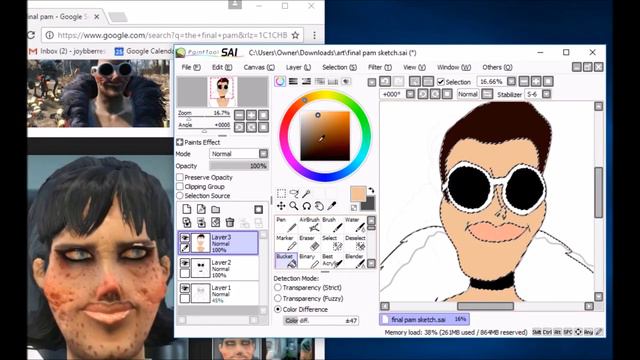Activate the move layer tool
The height and width of the screenshot is (360, 640).
coord(281,206)
